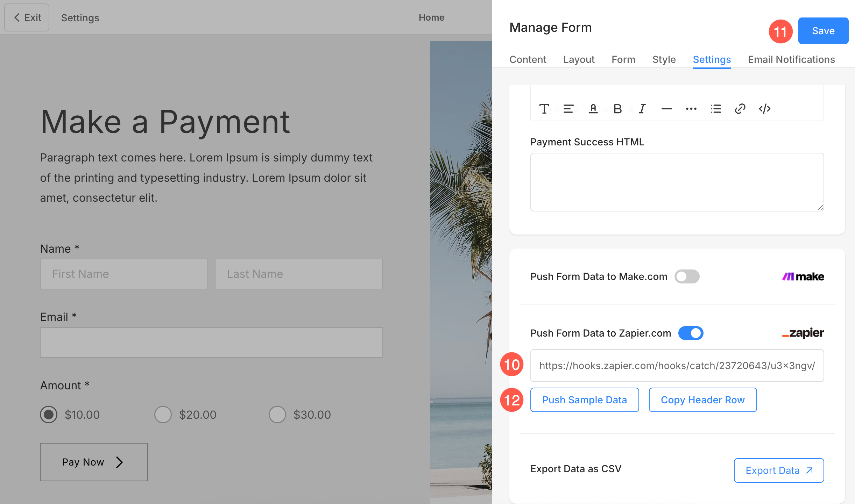Click the First Name field
855x504 pixels.
(x=124, y=274)
